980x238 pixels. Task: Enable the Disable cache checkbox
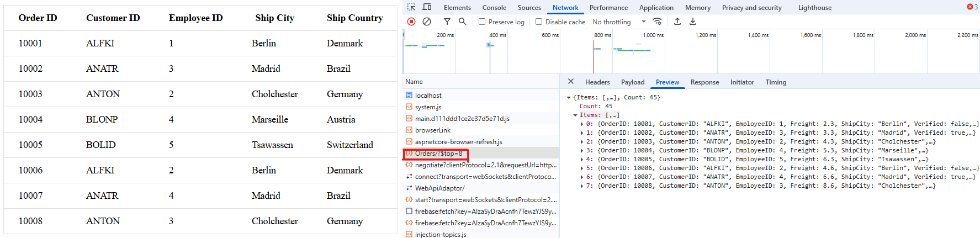pyautogui.click(x=539, y=22)
